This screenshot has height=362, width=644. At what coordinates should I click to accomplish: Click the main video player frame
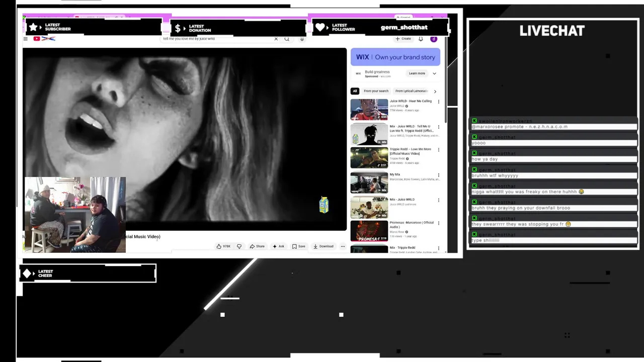pyautogui.click(x=185, y=139)
